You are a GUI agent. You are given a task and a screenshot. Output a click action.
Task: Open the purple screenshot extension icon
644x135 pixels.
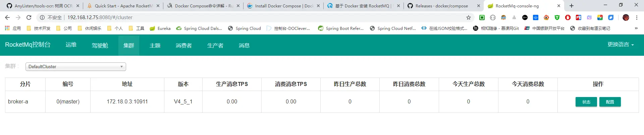pyautogui.click(x=589, y=17)
